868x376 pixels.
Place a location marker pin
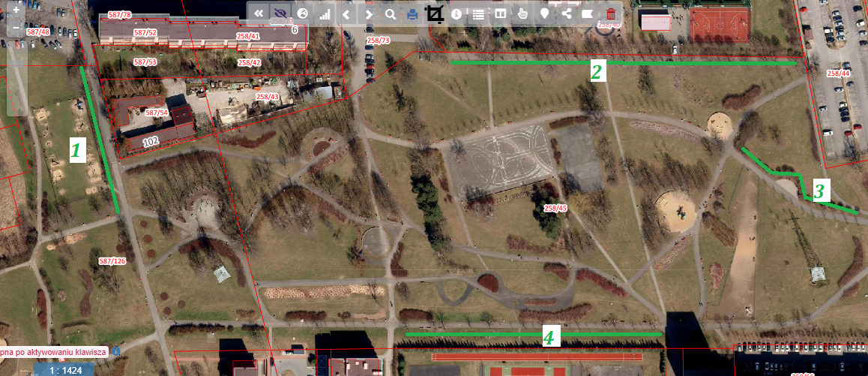pos(545,14)
